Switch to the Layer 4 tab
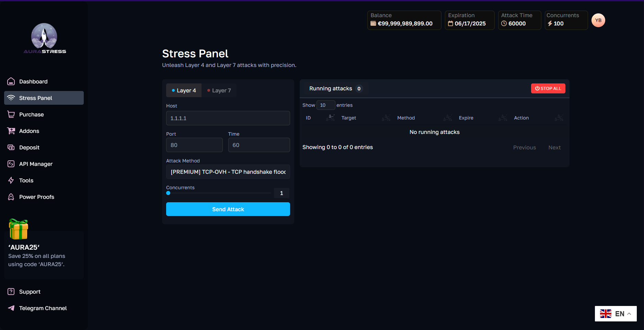This screenshot has width=644, height=330. 184,90
